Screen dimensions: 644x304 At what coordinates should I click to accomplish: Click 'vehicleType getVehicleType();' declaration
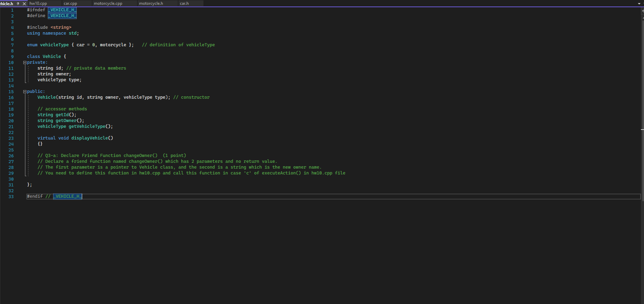75,126
